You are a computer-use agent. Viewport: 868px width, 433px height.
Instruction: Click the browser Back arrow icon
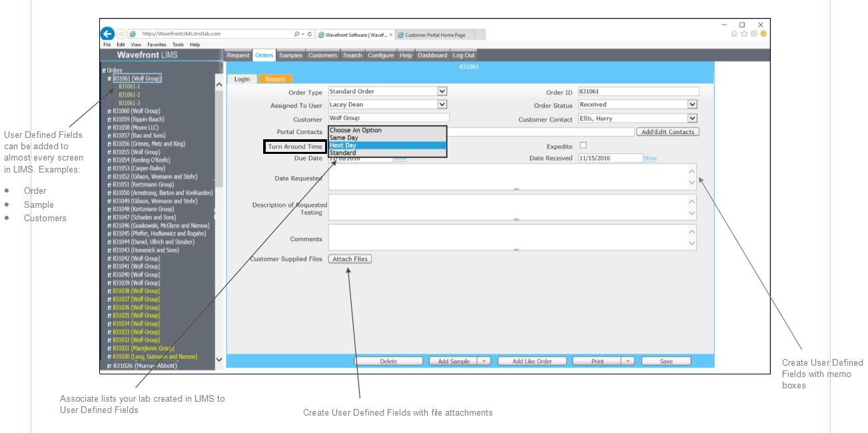(x=107, y=33)
